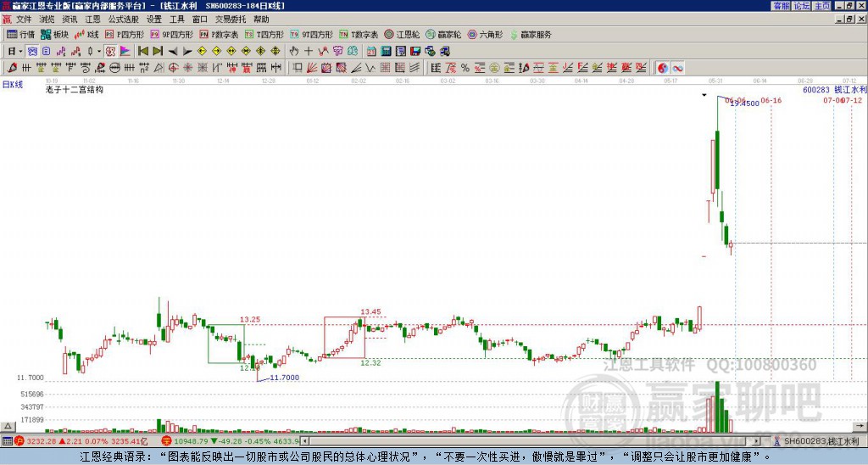The image size is (868, 465).
Task: Open the 帮助 menu
Action: [261, 20]
